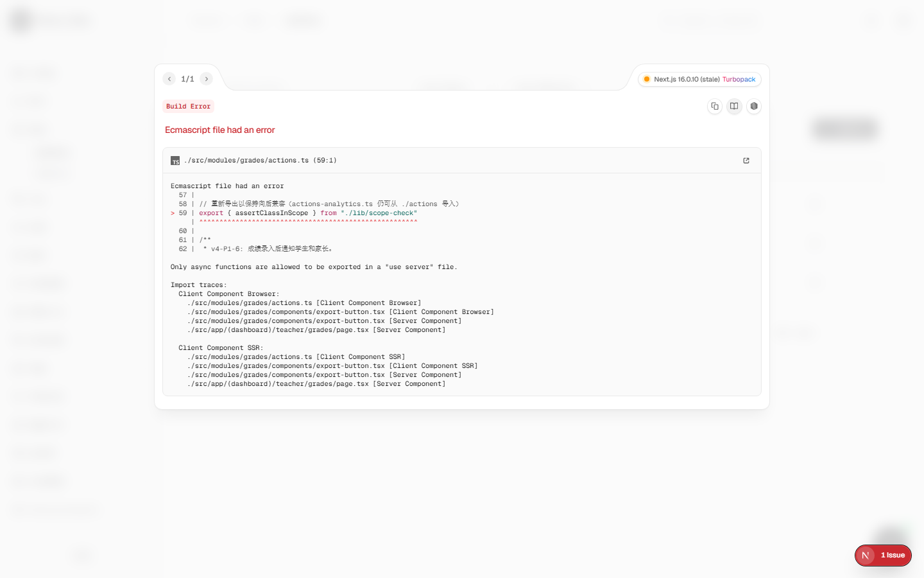Click the Next.js 16.0.10 (stale) version badge

687,80
